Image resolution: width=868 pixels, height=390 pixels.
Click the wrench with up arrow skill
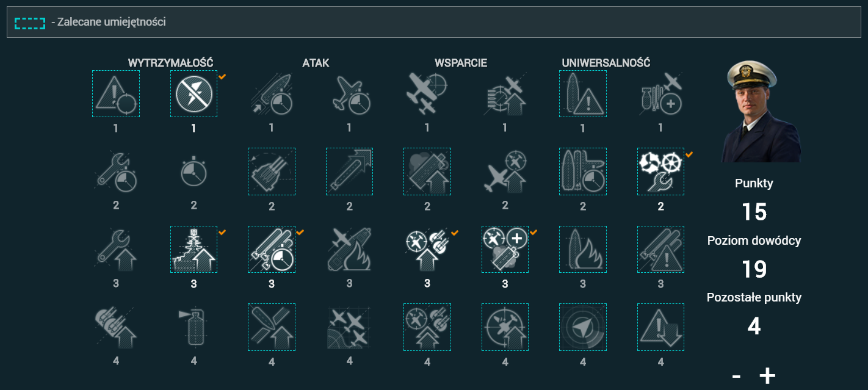click(x=116, y=249)
